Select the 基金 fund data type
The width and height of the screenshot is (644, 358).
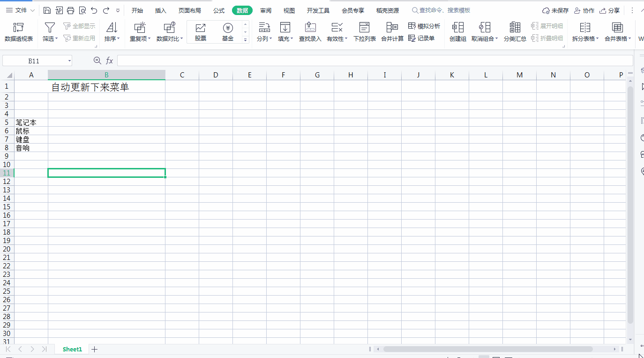(x=228, y=32)
